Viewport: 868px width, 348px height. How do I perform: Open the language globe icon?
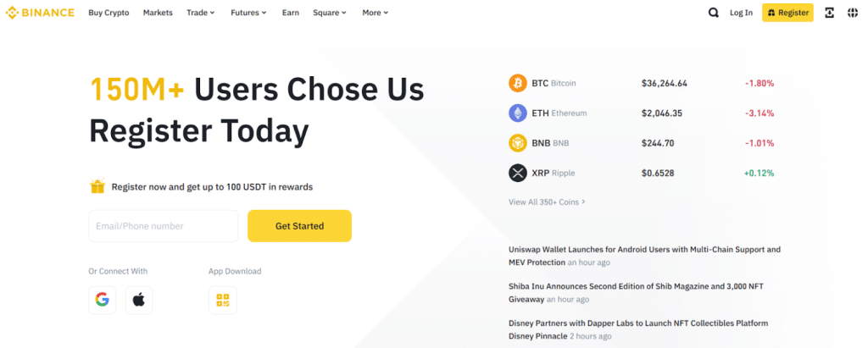click(852, 13)
